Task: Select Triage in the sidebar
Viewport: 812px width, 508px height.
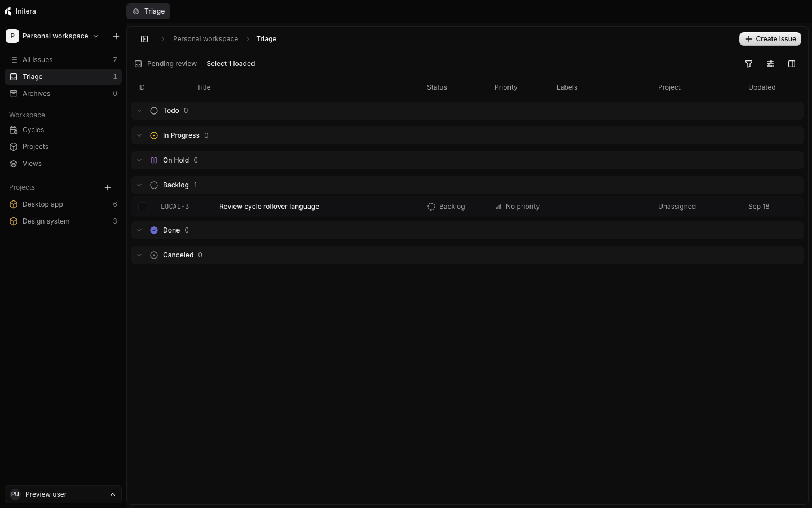Action: (63, 77)
